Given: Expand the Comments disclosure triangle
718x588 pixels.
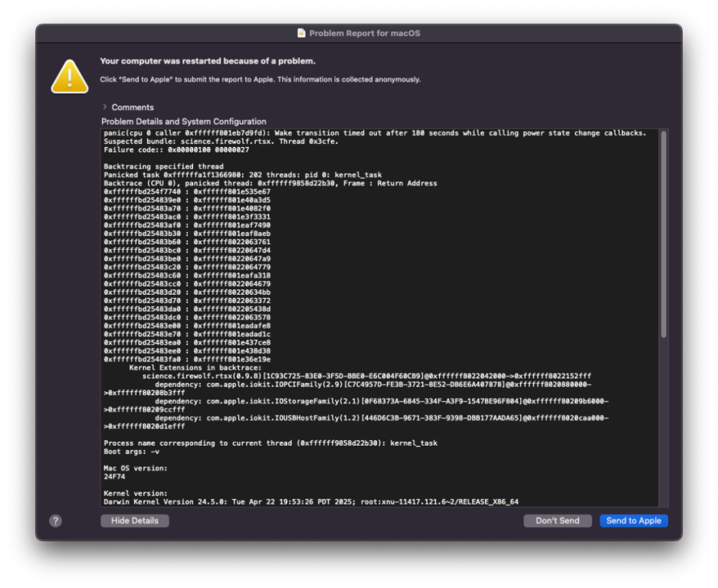Looking at the screenshot, I should click(105, 107).
